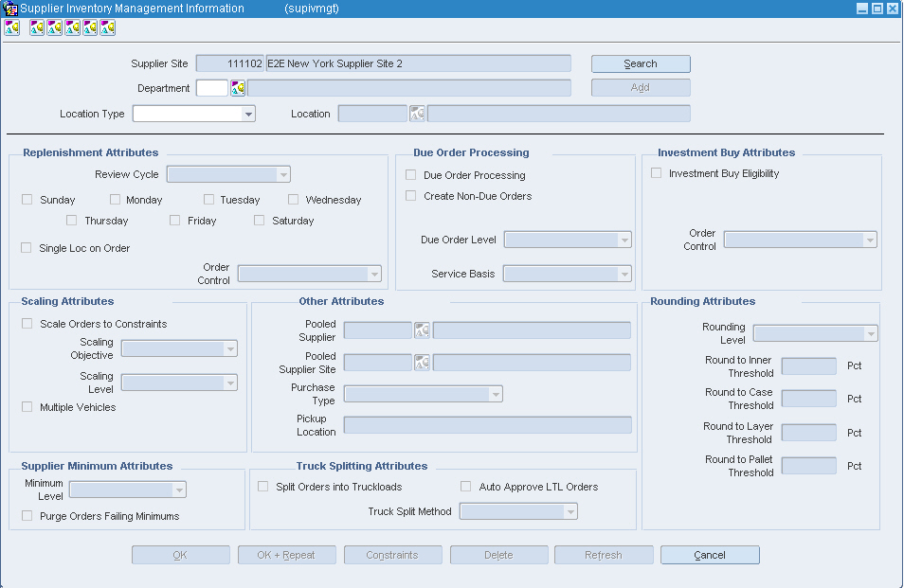Click the standalone leftmost toolbar icon
This screenshot has height=588, width=904.
[x=12, y=27]
